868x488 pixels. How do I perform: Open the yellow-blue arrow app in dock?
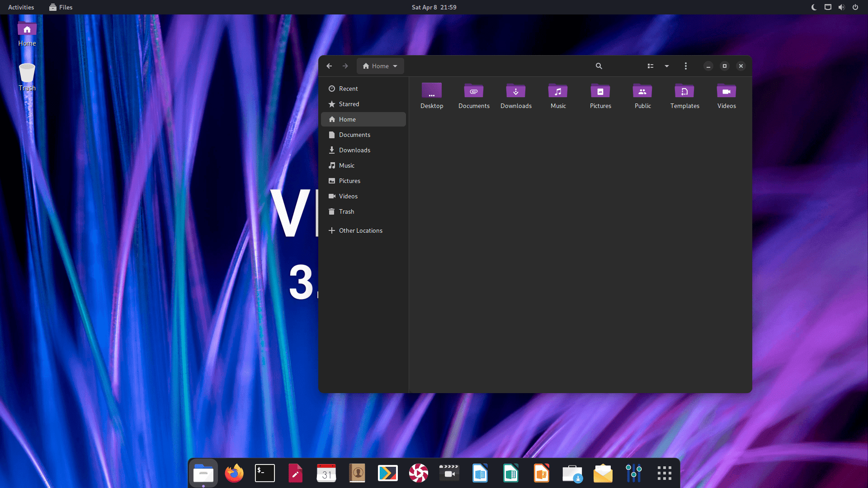click(388, 473)
